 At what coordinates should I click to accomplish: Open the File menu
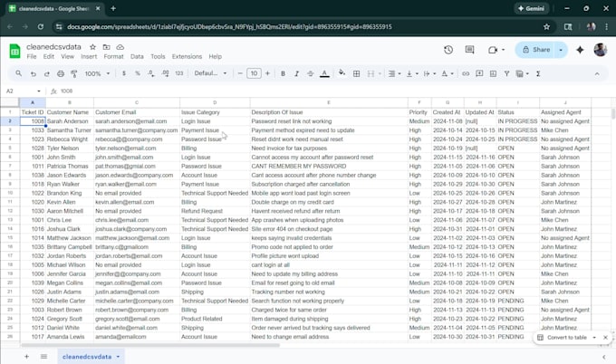click(x=32, y=56)
